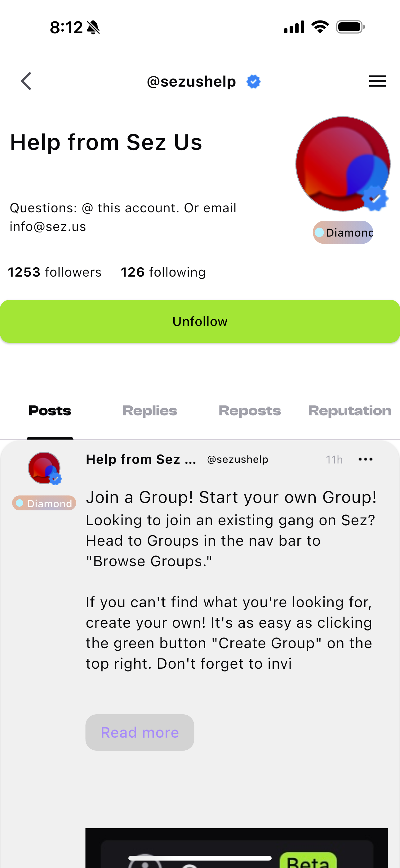The width and height of the screenshot is (400, 868).
Task: Open the hamburger menu icon
Action: [377, 81]
